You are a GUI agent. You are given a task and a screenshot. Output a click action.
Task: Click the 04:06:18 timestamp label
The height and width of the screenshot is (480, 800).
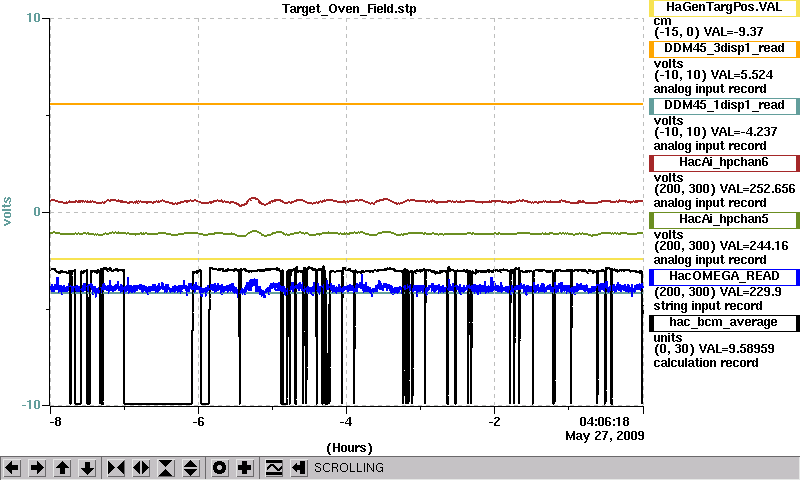click(604, 422)
